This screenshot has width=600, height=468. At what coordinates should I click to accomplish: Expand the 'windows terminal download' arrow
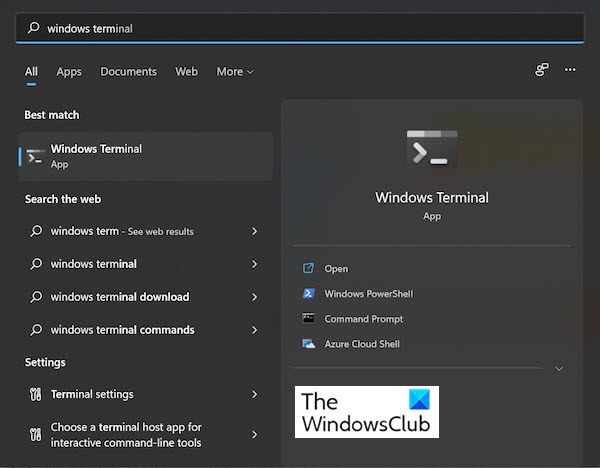click(x=254, y=297)
